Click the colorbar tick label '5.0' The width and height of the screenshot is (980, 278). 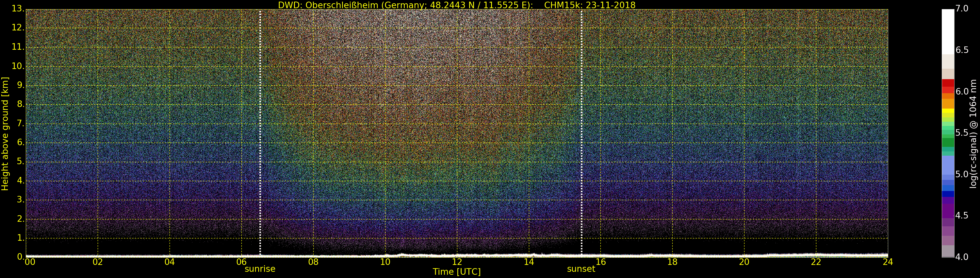[962, 174]
